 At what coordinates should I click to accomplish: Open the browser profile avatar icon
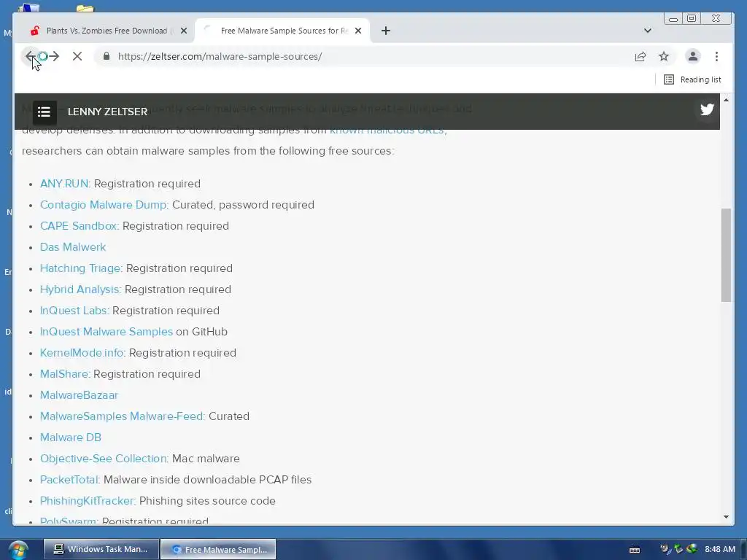click(693, 56)
